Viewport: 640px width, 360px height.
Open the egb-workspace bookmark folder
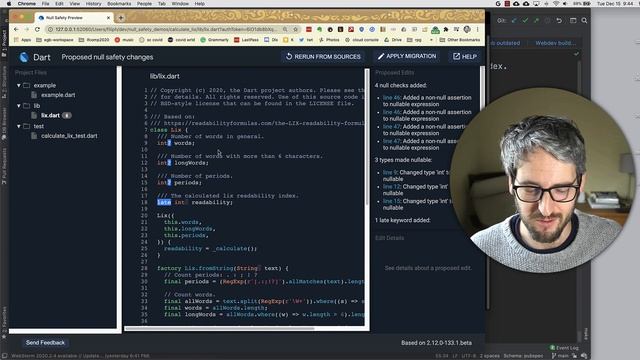[55, 40]
